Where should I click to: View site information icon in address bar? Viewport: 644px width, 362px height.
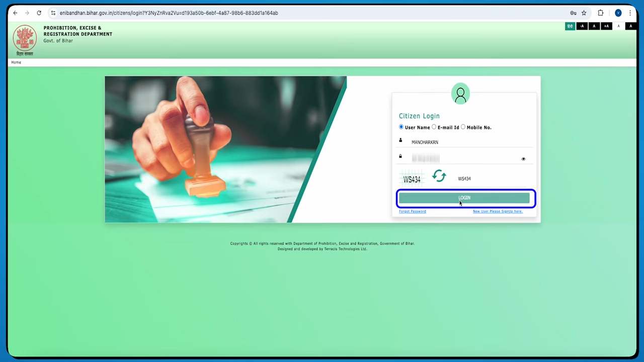tap(53, 13)
